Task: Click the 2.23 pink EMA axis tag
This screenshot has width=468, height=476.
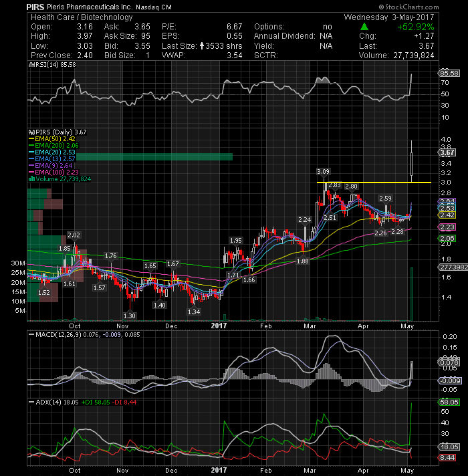Action: click(447, 227)
